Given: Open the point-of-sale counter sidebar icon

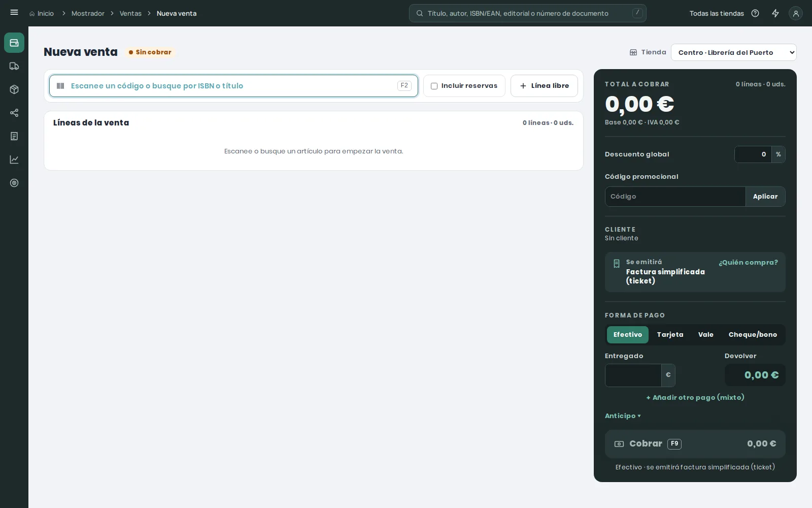Looking at the screenshot, I should point(14,43).
